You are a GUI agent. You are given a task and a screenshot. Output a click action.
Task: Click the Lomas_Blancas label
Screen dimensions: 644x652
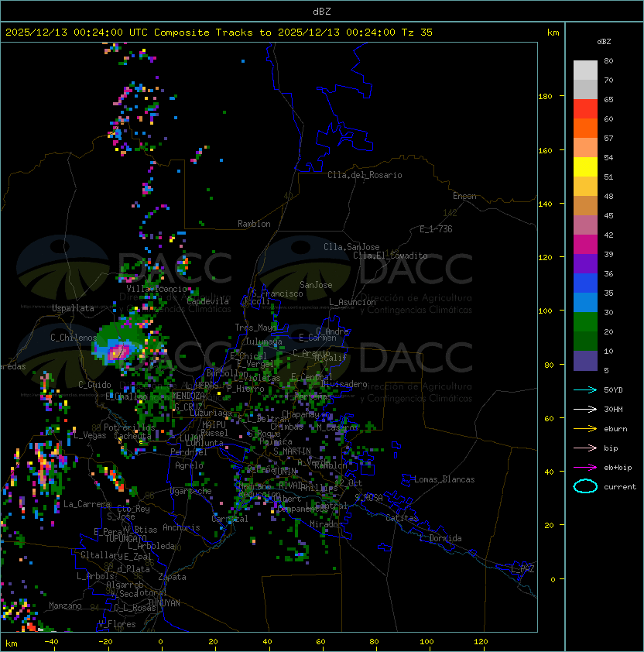(444, 479)
